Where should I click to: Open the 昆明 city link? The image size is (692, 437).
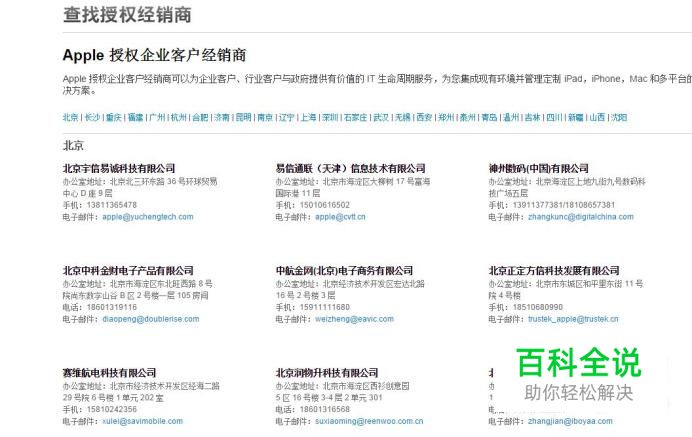pyautogui.click(x=243, y=117)
